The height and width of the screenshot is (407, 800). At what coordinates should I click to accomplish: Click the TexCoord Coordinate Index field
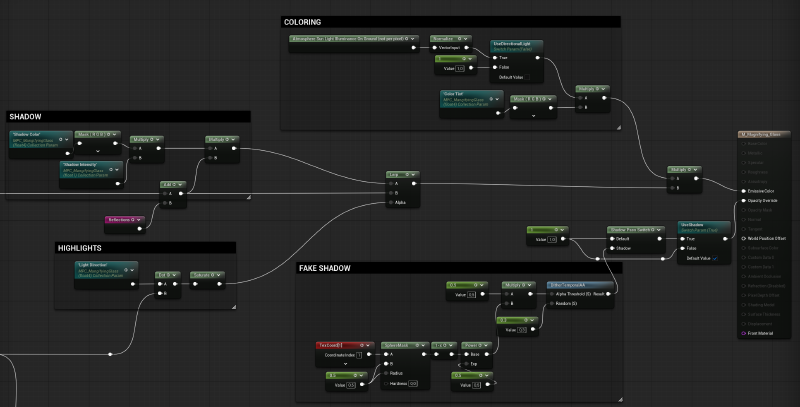tap(359, 354)
